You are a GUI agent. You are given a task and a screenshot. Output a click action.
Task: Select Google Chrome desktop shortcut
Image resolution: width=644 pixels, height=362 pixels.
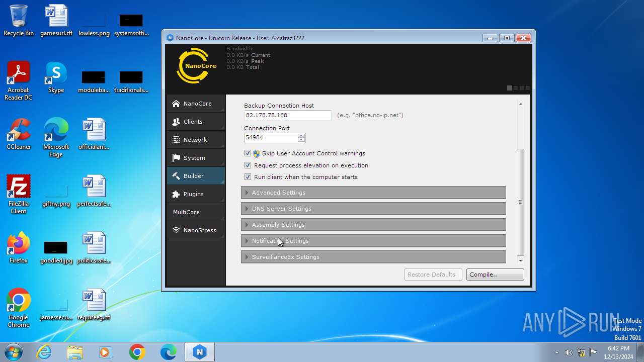point(19,308)
